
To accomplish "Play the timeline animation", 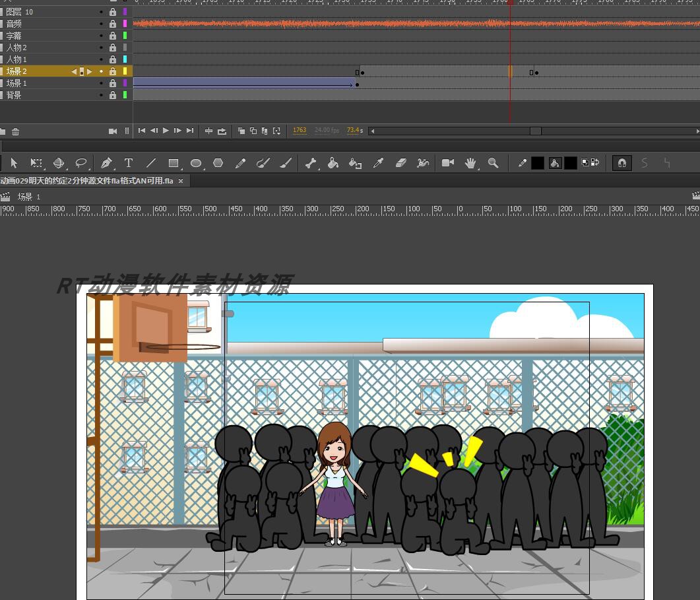I will [x=166, y=131].
